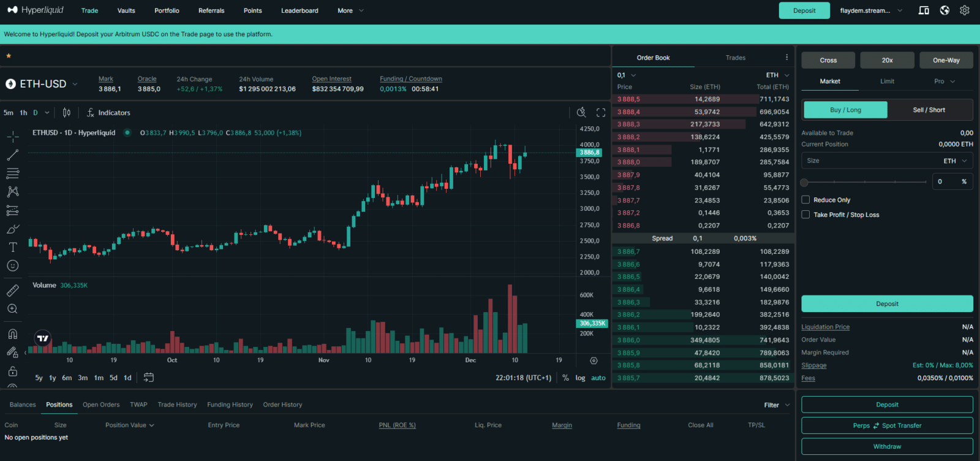Select the crosshair cursor tool
Image resolution: width=980 pixels, height=461 pixels.
[13, 136]
